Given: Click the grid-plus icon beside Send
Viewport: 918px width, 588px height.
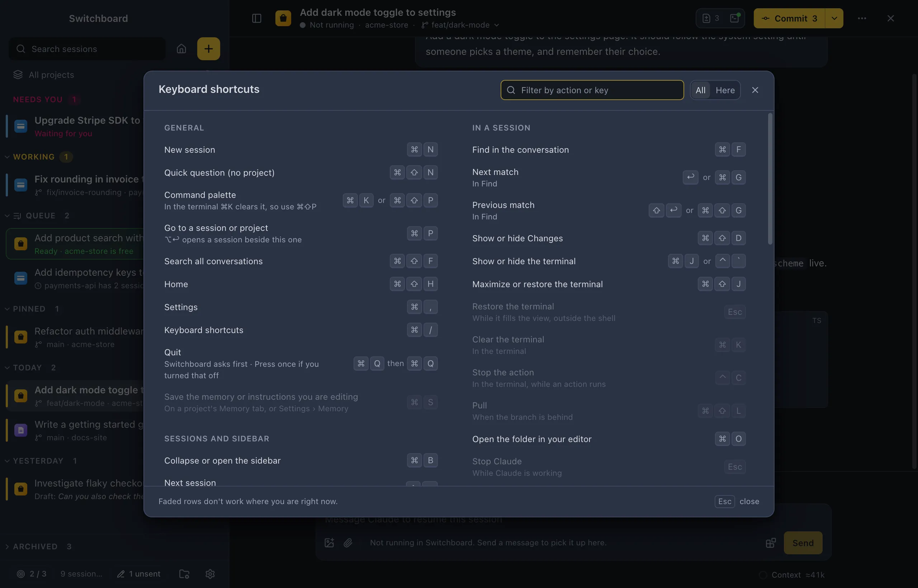Looking at the screenshot, I should (x=771, y=542).
